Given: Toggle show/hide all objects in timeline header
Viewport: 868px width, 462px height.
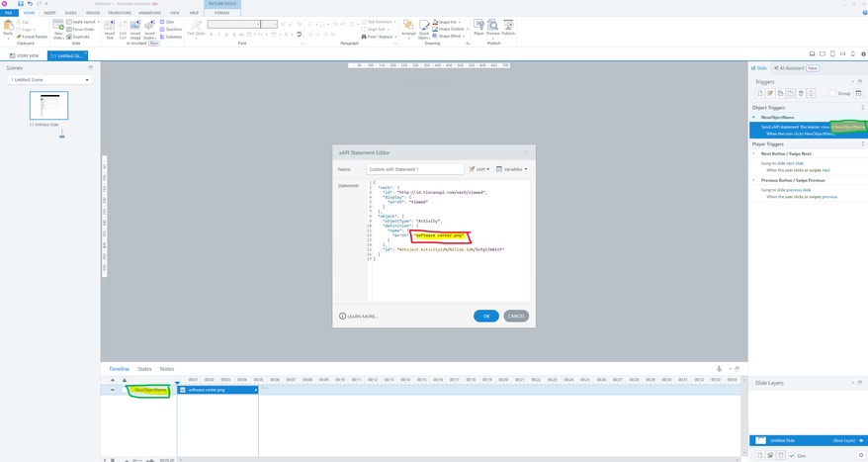Looking at the screenshot, I should (x=113, y=380).
